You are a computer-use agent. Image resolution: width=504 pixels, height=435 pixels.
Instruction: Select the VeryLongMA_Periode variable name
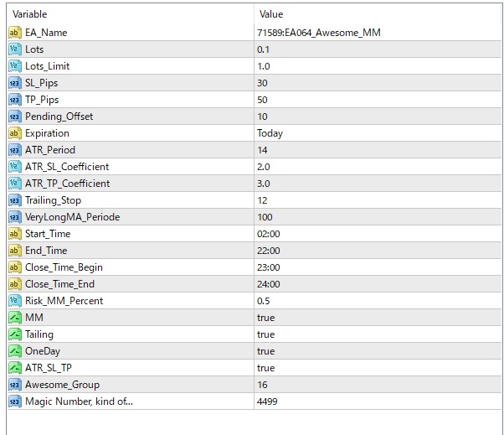tap(72, 217)
